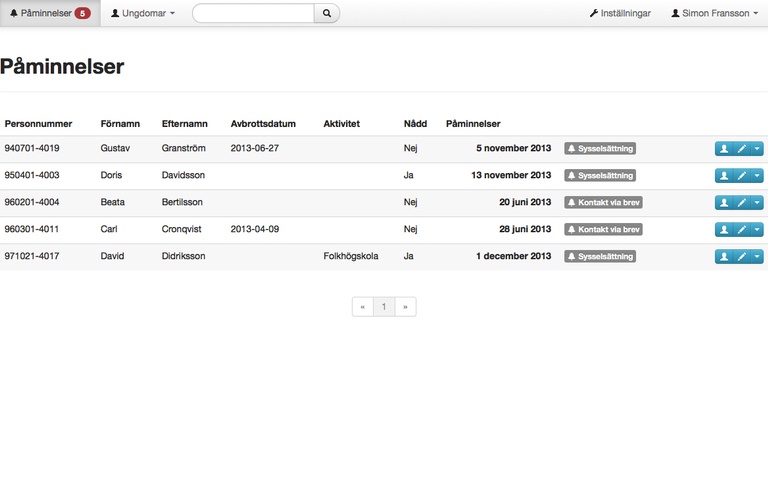
Task: Open the Simon Fransson user menu
Action: click(715, 13)
